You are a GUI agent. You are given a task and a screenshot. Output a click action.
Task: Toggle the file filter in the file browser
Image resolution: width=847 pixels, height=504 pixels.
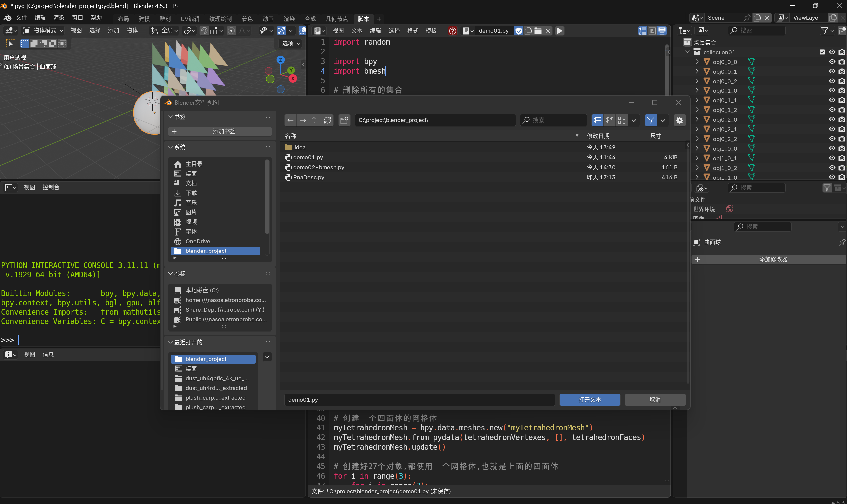(650, 120)
